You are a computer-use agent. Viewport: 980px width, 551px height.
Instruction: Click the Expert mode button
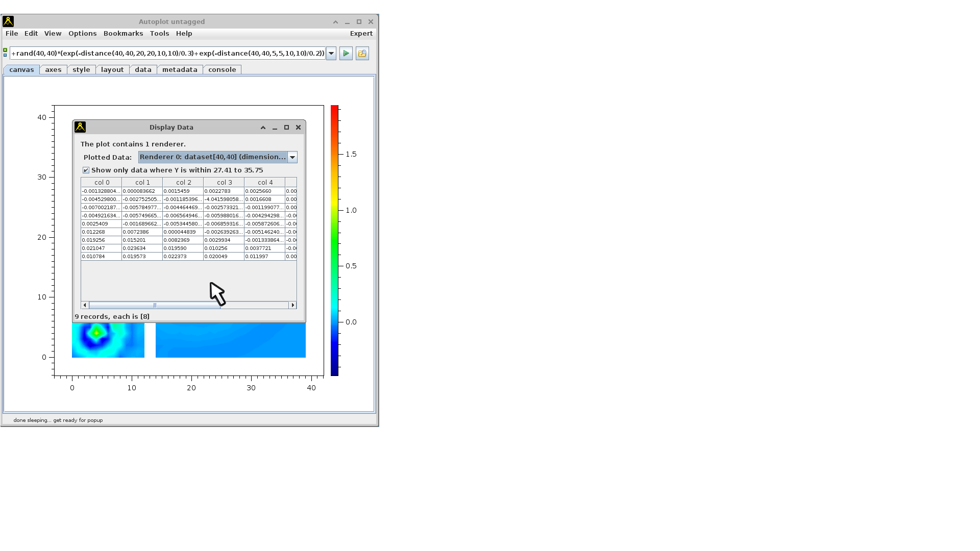coord(361,33)
